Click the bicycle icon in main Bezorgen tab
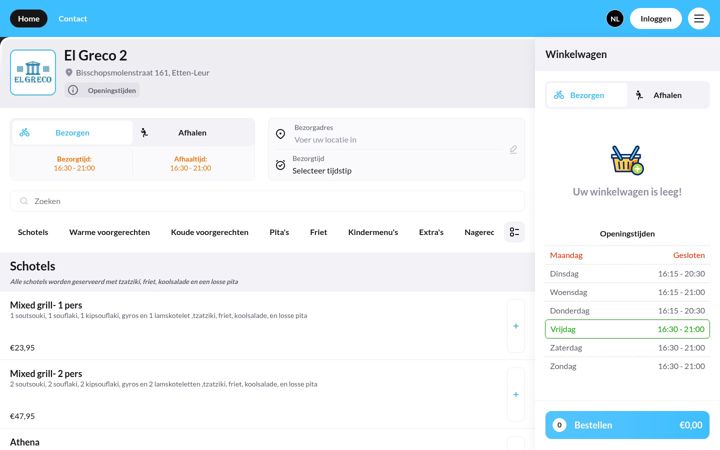 tap(25, 133)
